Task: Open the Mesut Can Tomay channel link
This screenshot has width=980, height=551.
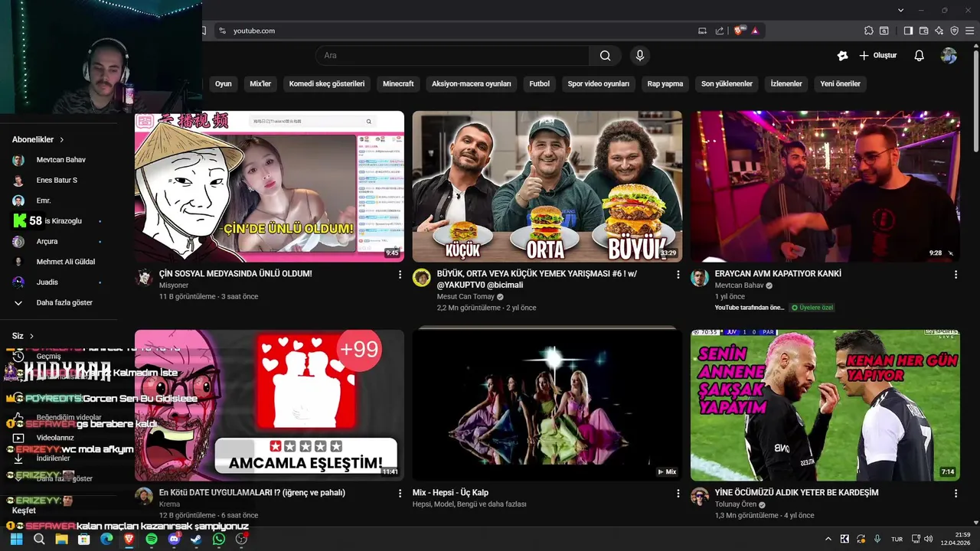Action: [465, 296]
